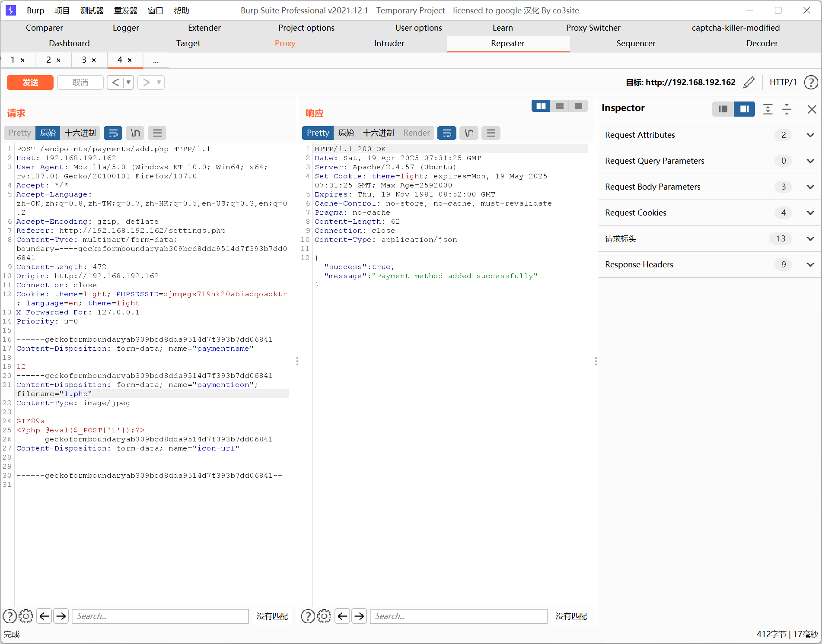Open the Intruder tab
The height and width of the screenshot is (644, 822).
(389, 43)
